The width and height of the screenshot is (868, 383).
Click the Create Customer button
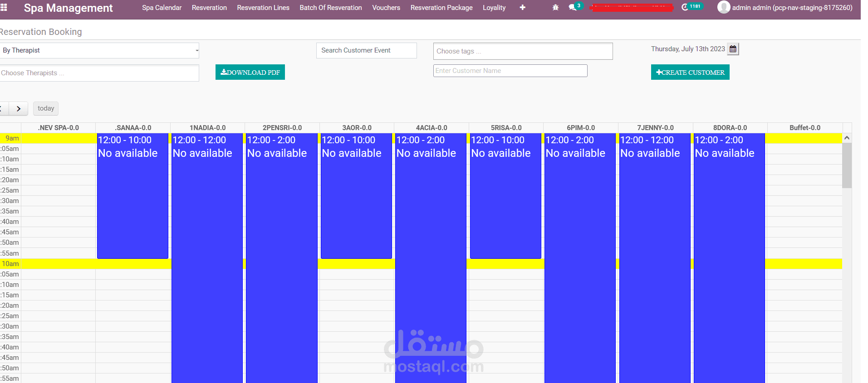coord(690,72)
